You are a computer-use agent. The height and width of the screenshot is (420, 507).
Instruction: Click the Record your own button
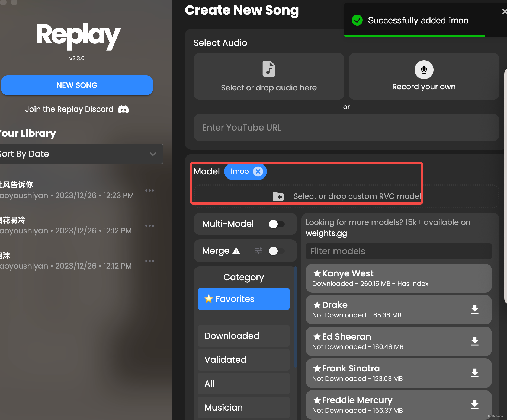point(424,76)
